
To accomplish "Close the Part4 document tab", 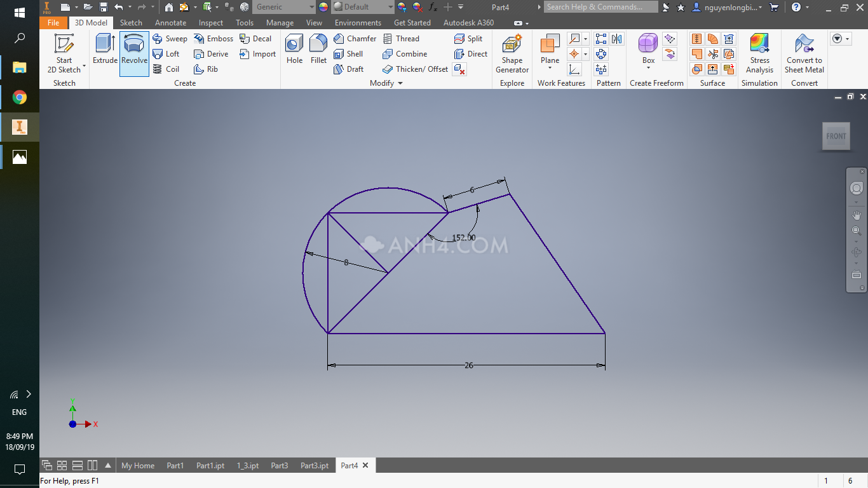I will coord(365,465).
